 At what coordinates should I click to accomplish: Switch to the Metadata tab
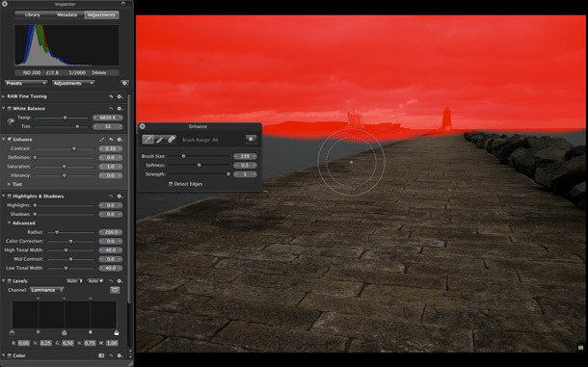[67, 14]
